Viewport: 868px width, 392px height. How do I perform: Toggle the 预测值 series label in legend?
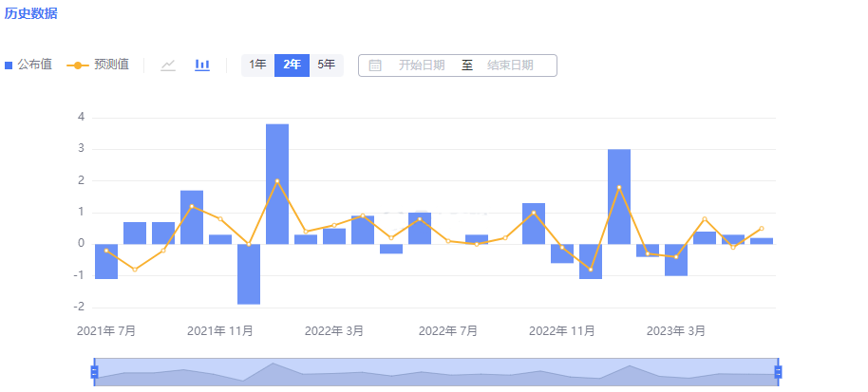point(111,65)
